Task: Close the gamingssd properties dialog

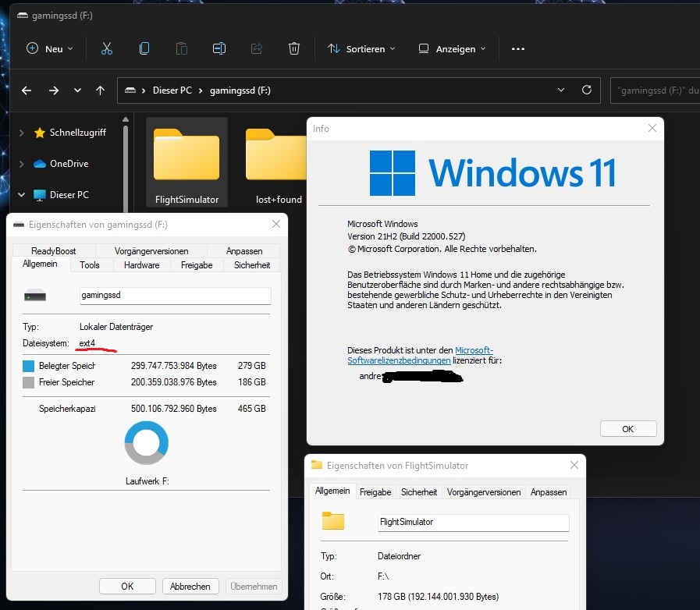Action: pyautogui.click(x=276, y=224)
